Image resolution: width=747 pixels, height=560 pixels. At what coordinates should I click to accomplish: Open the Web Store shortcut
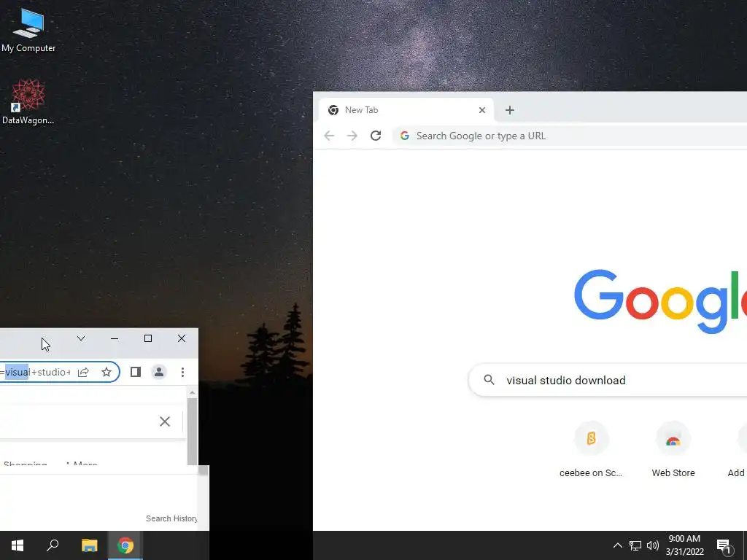673,449
